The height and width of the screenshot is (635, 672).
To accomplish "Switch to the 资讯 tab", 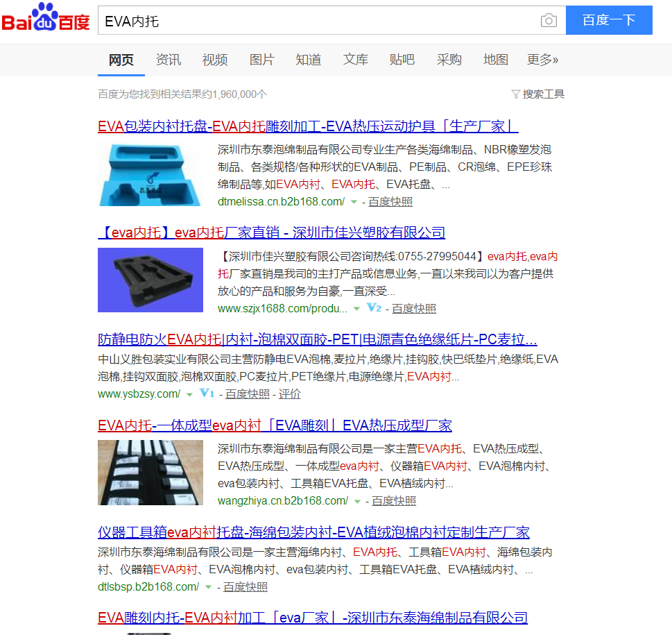I will pyautogui.click(x=169, y=60).
